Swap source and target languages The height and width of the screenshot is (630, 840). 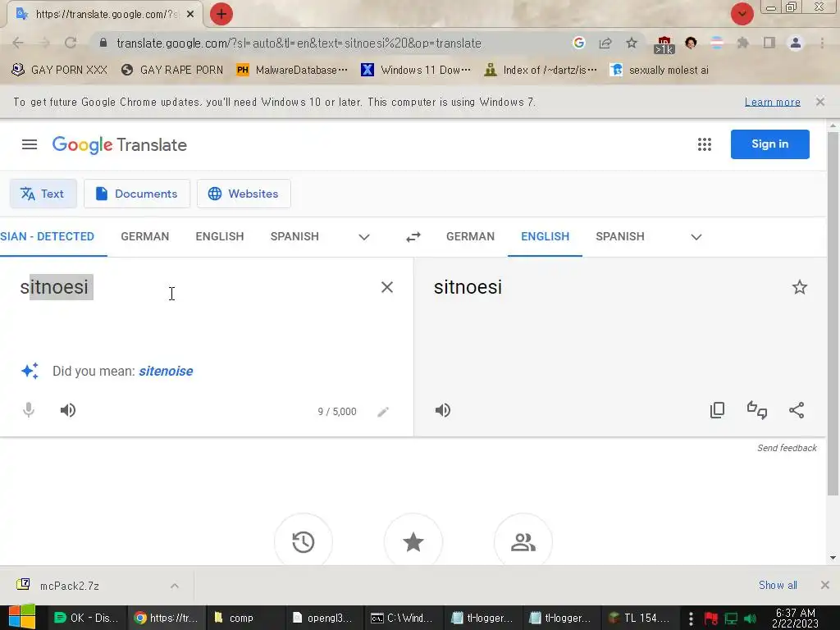tap(413, 237)
